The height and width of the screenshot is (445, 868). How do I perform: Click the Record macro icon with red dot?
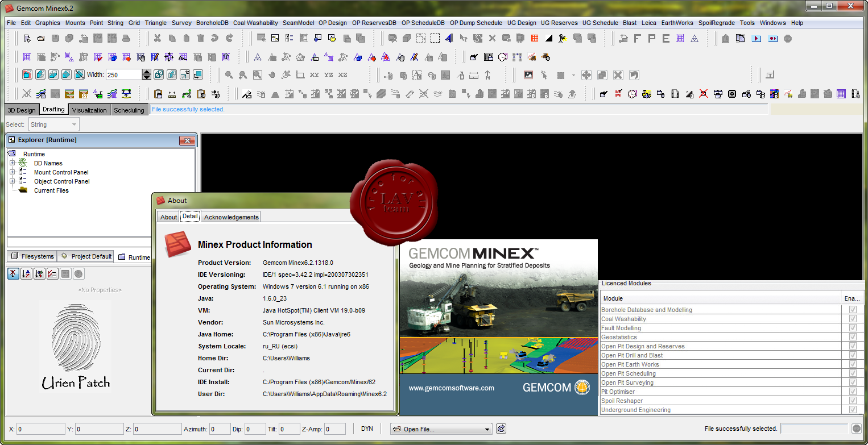click(x=772, y=39)
